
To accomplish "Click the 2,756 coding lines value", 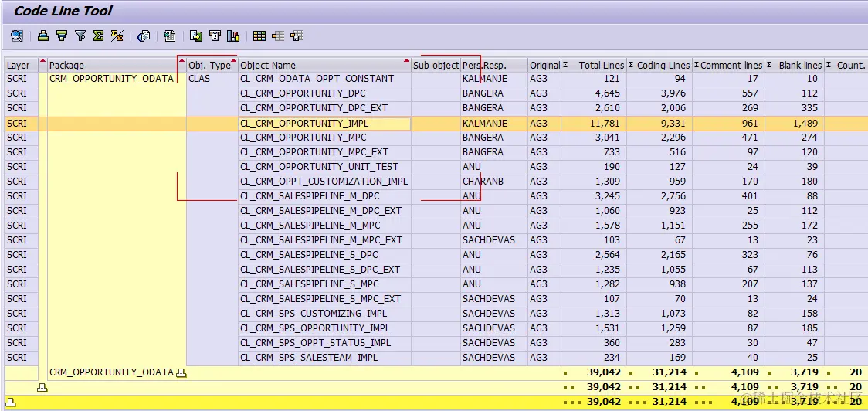I will pos(659,196).
